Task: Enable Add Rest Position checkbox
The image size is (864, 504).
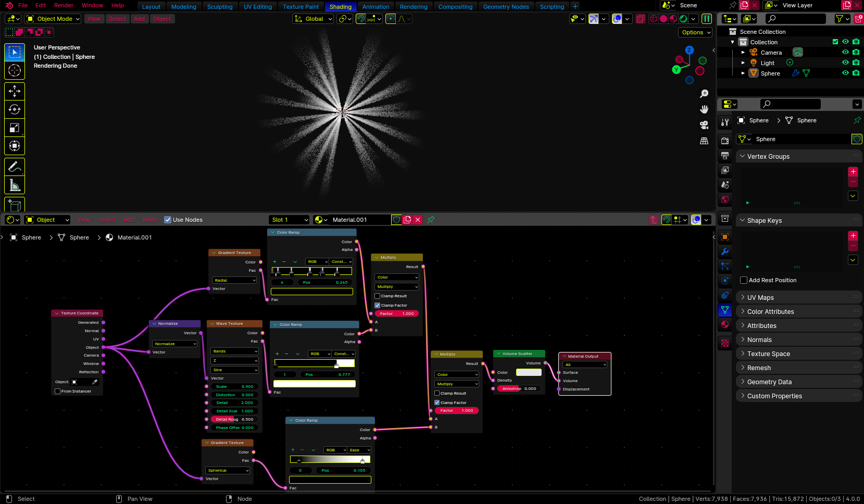Action: 744,280
